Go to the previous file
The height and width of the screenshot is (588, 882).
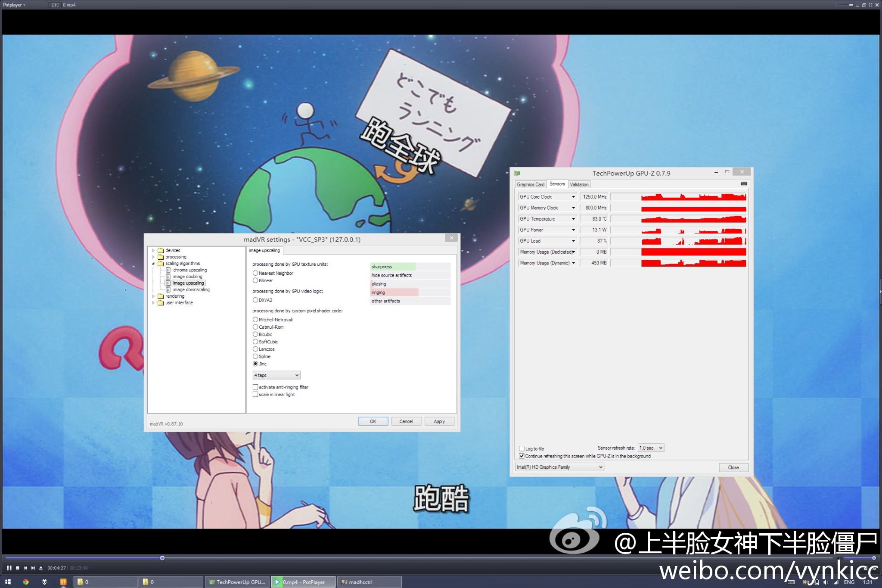(x=25, y=568)
